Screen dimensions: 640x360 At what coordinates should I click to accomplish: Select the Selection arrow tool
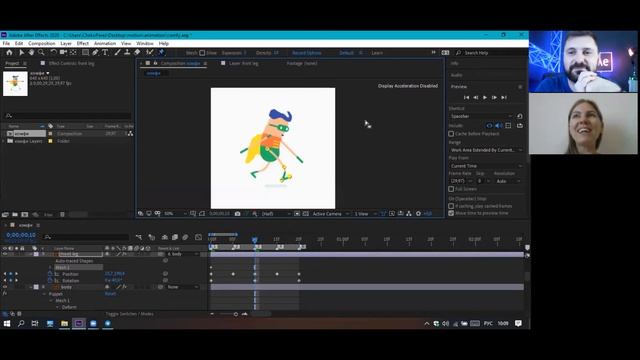coord(21,52)
